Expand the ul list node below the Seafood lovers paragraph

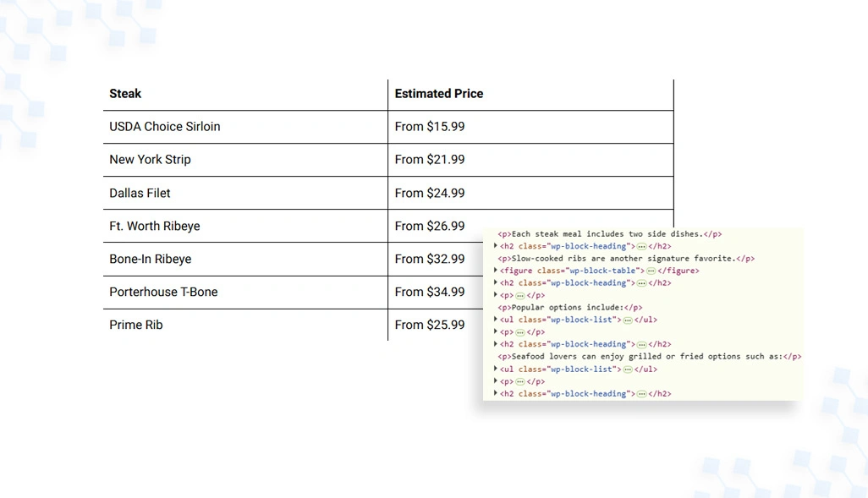[496, 369]
